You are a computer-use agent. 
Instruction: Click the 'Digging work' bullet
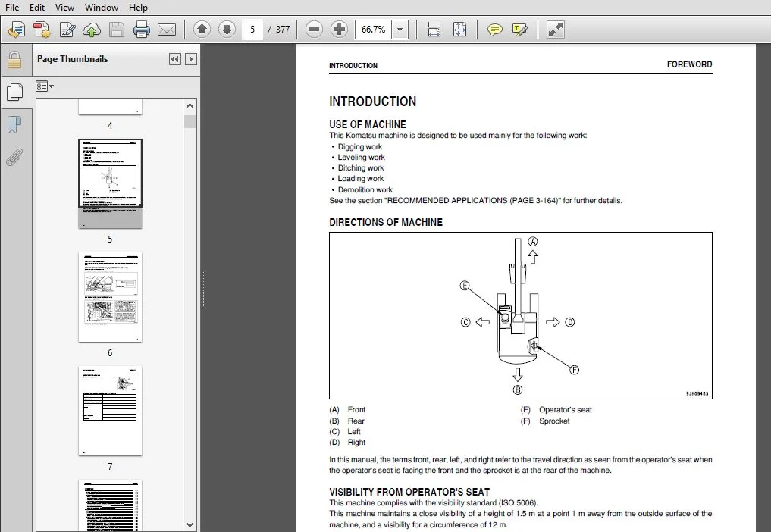[360, 146]
